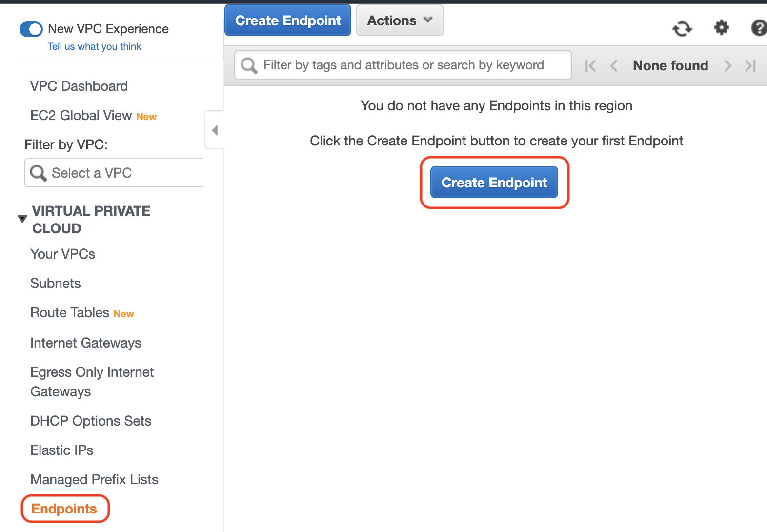Go to first page arrow icon
Screen dimensions: 767x532
coord(590,66)
